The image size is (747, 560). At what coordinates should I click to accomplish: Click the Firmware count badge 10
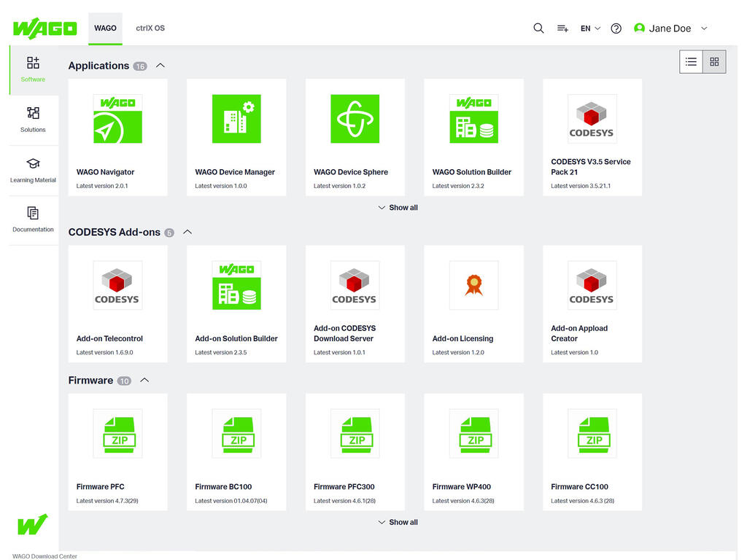[124, 381]
